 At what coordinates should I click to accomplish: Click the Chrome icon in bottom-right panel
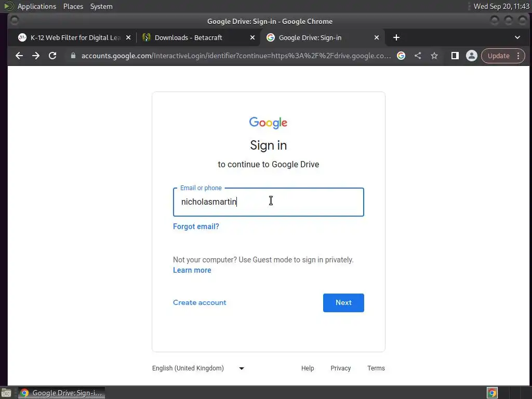pos(492,393)
